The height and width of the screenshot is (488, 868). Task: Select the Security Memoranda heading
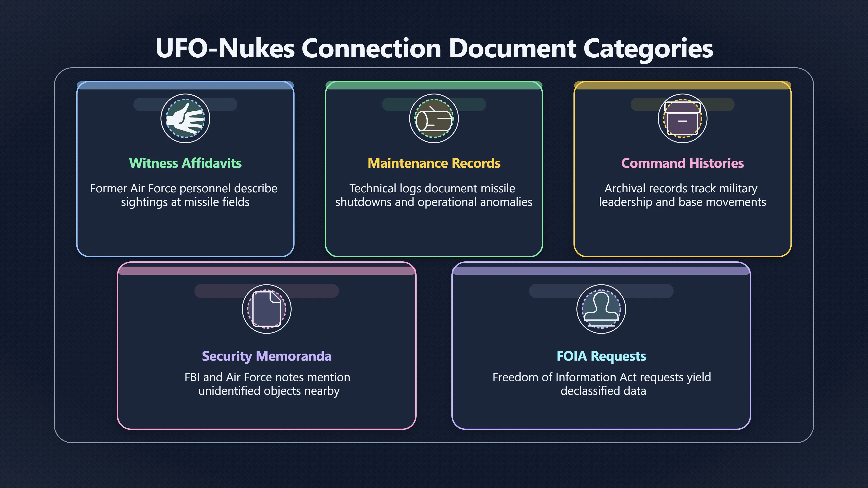pyautogui.click(x=267, y=356)
